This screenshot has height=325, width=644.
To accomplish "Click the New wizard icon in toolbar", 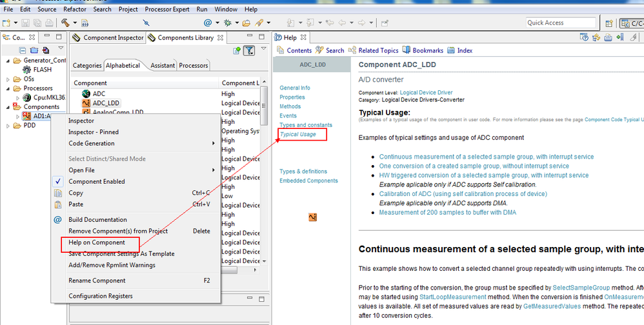I will point(6,23).
